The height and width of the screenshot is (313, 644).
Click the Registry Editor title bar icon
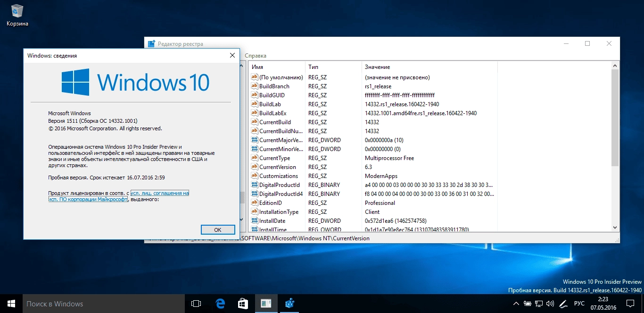[x=152, y=44]
